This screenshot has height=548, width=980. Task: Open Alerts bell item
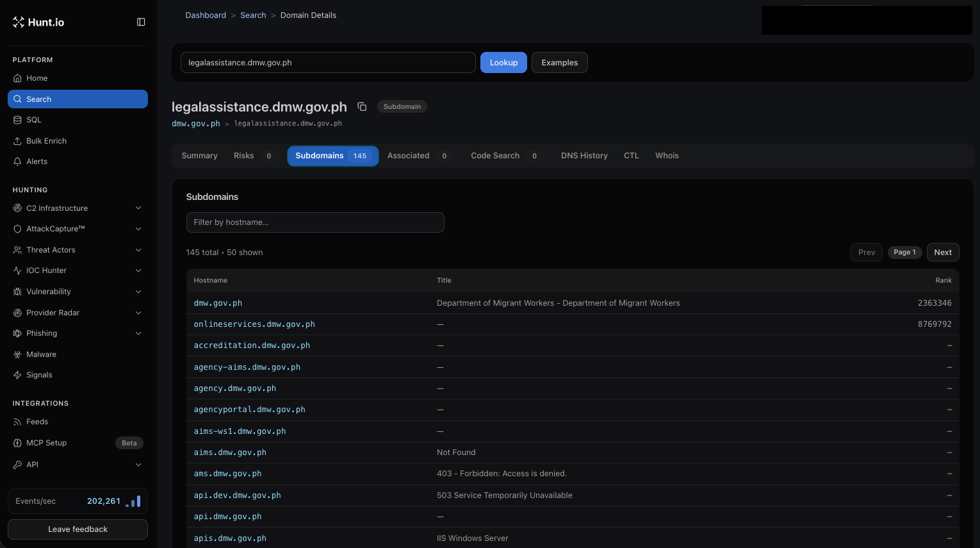click(x=78, y=162)
